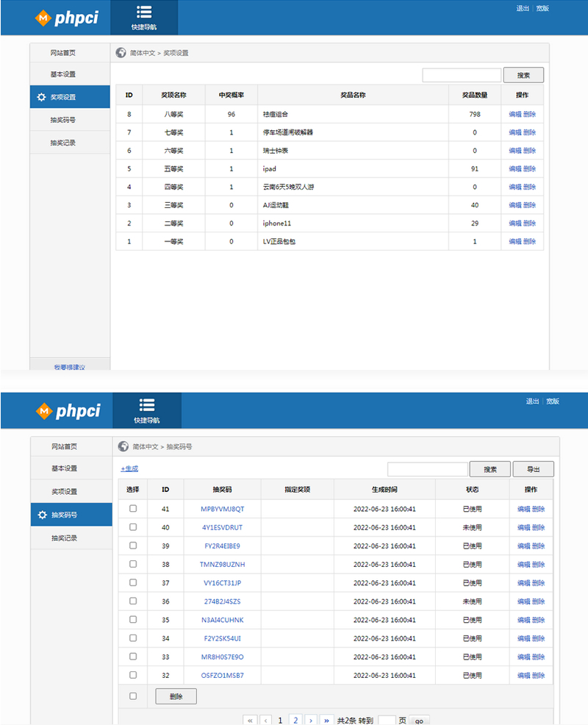Open 快捷导航 menu above the 抽奖码号 page

click(146, 410)
